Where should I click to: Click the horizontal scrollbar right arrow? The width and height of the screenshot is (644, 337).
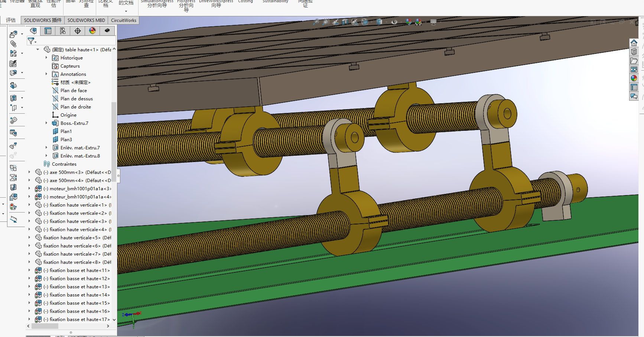pos(108,326)
